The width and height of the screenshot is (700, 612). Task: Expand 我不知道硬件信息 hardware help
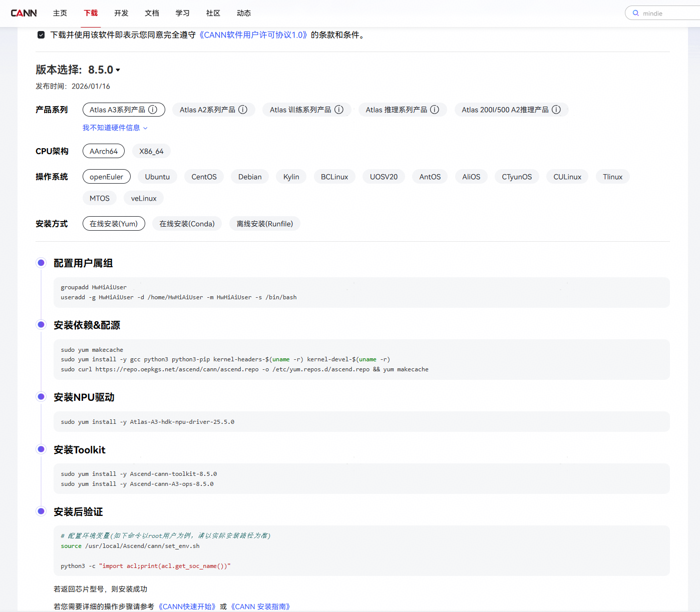click(x=115, y=128)
